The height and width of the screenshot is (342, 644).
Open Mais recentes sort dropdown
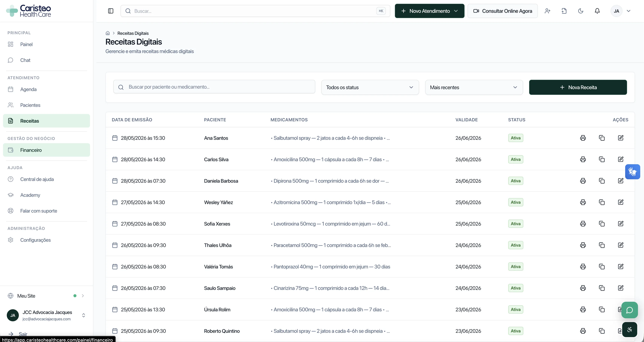[x=474, y=87]
